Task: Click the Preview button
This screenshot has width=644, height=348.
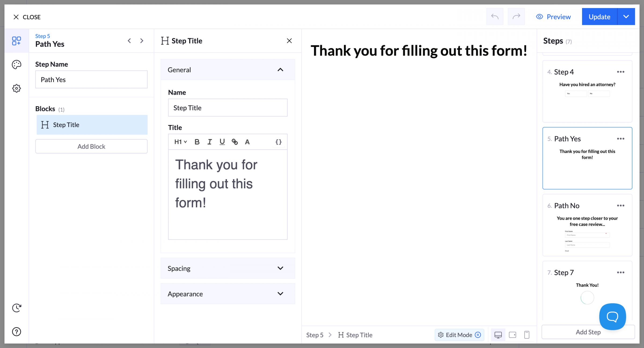Action: [553, 16]
